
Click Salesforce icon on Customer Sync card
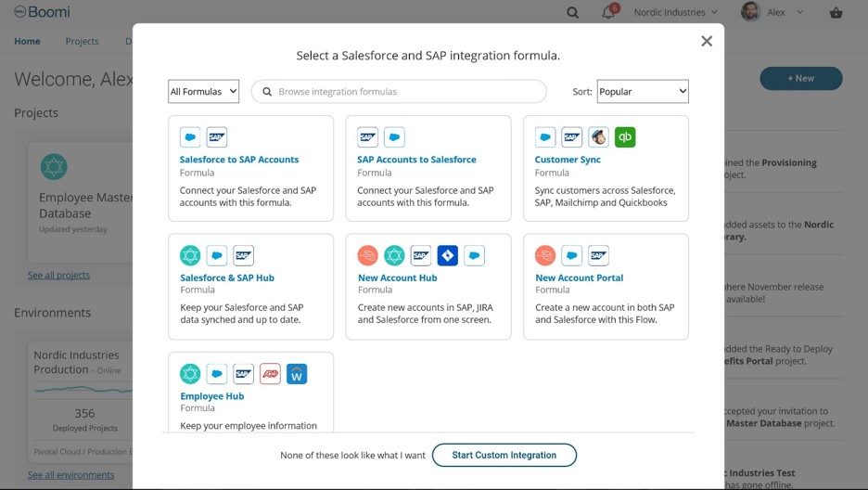pyautogui.click(x=545, y=137)
